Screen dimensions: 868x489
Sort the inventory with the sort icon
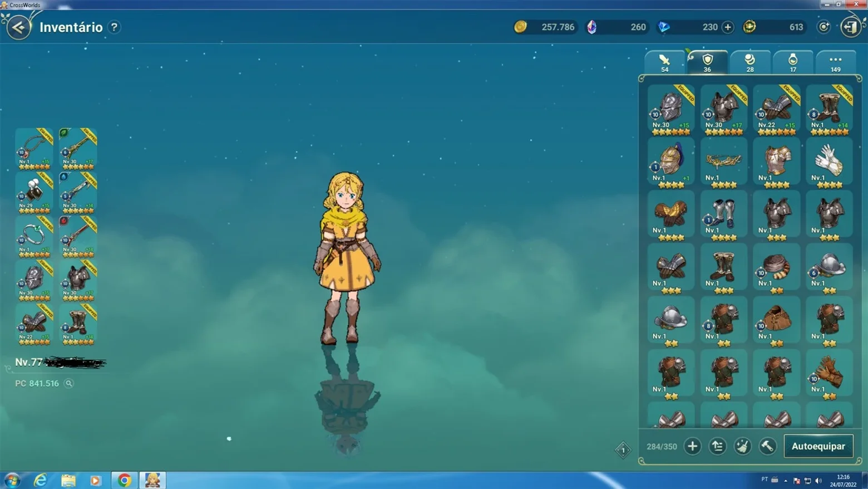click(718, 446)
